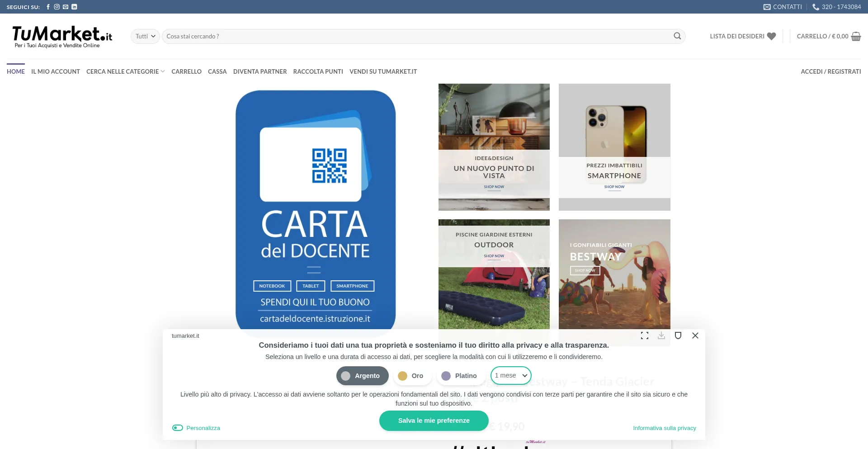The height and width of the screenshot is (449, 868).
Task: Expand cookie banner to fullscreen
Action: pyautogui.click(x=645, y=336)
